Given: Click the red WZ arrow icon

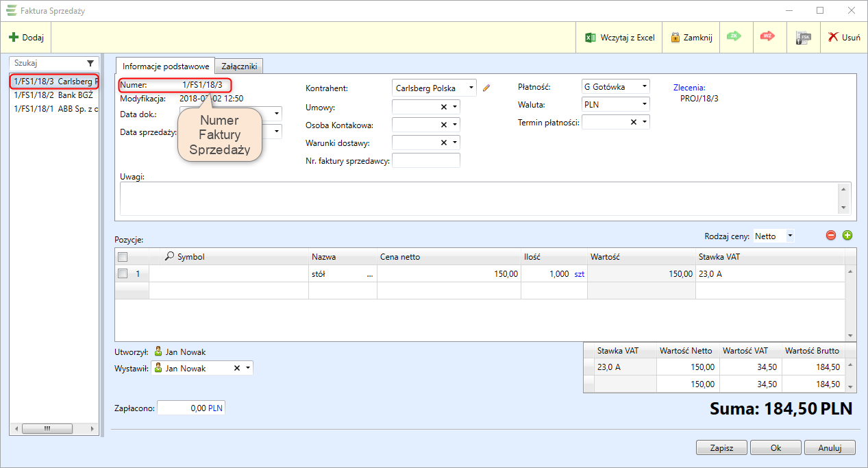Looking at the screenshot, I should click(x=769, y=37).
